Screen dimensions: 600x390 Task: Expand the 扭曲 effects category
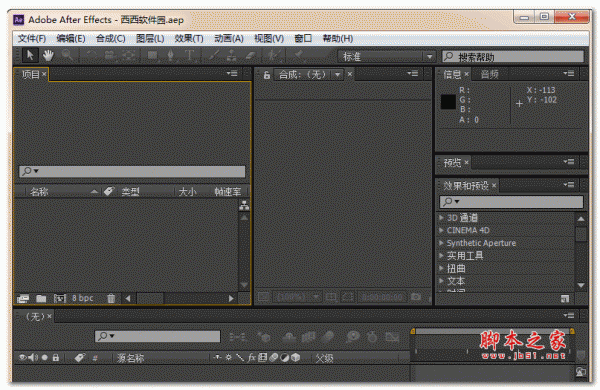441,268
